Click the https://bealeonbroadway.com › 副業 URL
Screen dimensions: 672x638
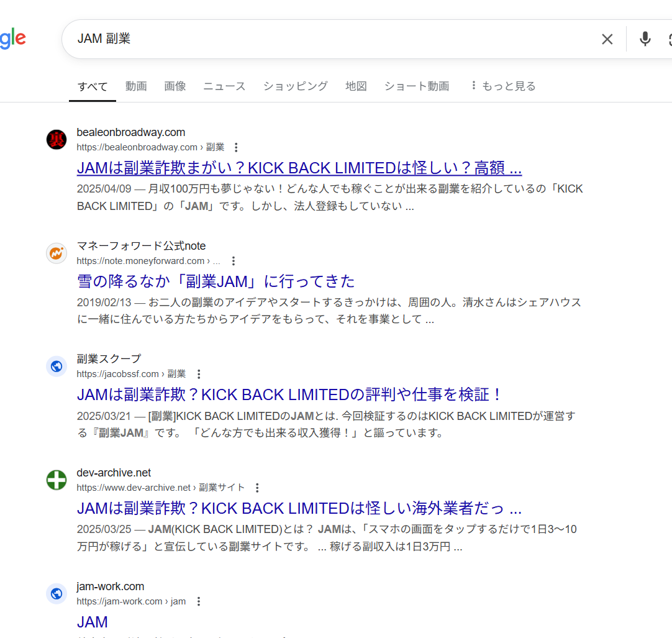point(150,147)
